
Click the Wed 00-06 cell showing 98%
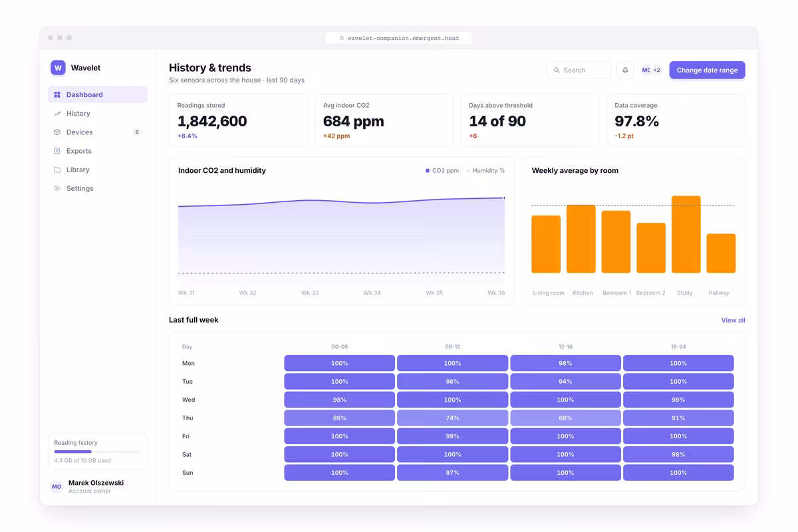(x=339, y=400)
